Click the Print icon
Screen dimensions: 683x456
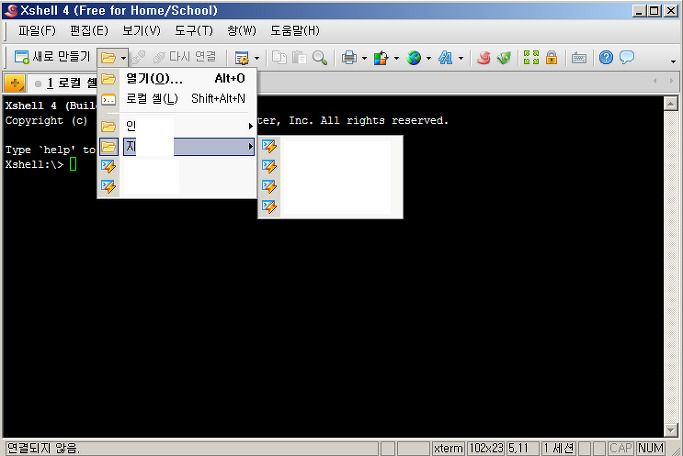point(349,57)
